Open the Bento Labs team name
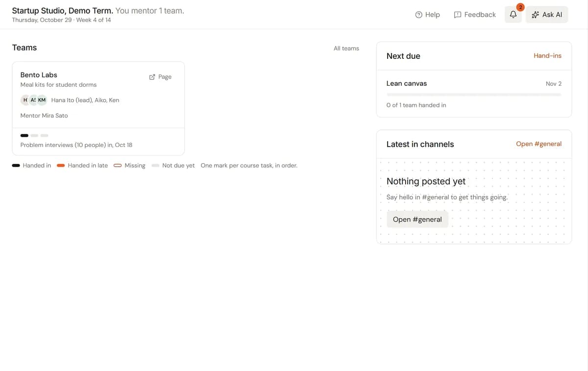588x371 pixels. pyautogui.click(x=39, y=75)
